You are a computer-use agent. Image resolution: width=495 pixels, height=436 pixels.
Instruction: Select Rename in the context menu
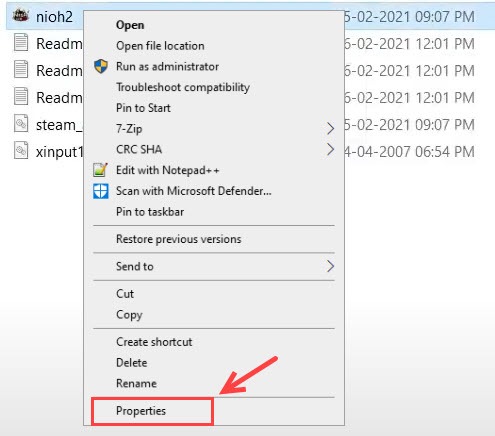click(x=136, y=383)
